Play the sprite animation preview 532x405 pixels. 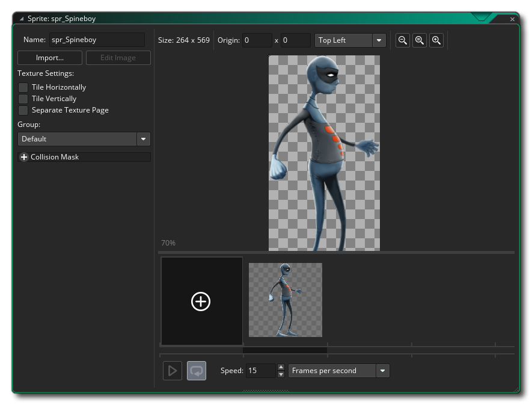[173, 371]
